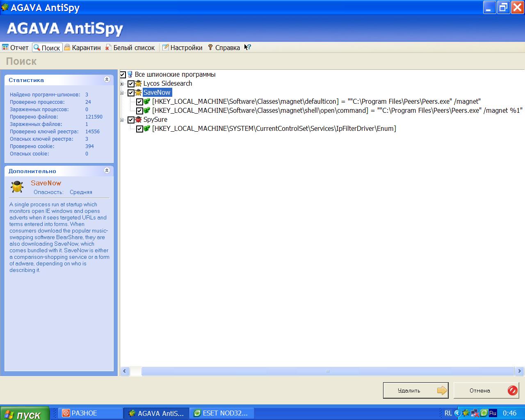Viewport: 525px width, 420px height.
Task: Click the system clock showing 0:46
Action: [x=510, y=413]
